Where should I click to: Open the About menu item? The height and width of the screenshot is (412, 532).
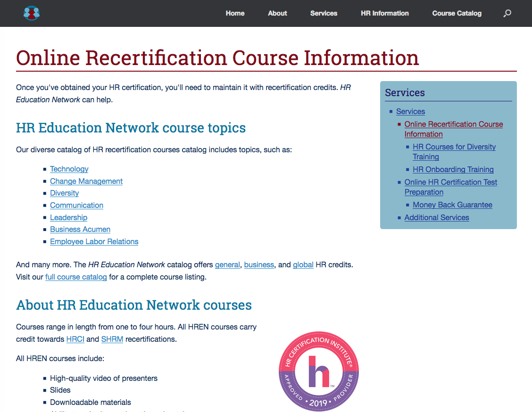pos(277,13)
